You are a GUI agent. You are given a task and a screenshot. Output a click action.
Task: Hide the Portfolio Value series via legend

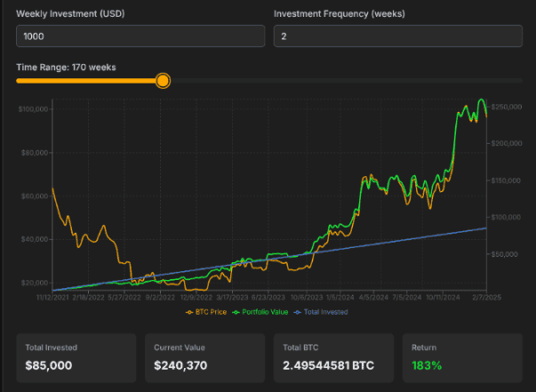tap(264, 312)
